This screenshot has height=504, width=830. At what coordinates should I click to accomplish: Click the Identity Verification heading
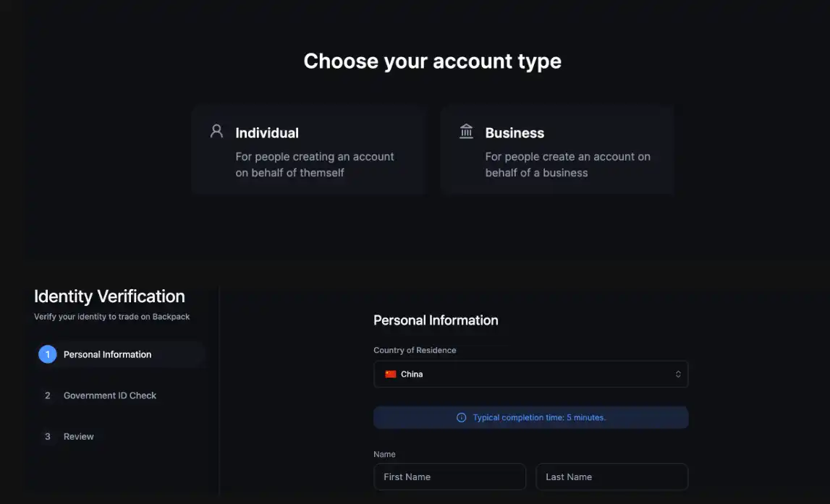(109, 296)
